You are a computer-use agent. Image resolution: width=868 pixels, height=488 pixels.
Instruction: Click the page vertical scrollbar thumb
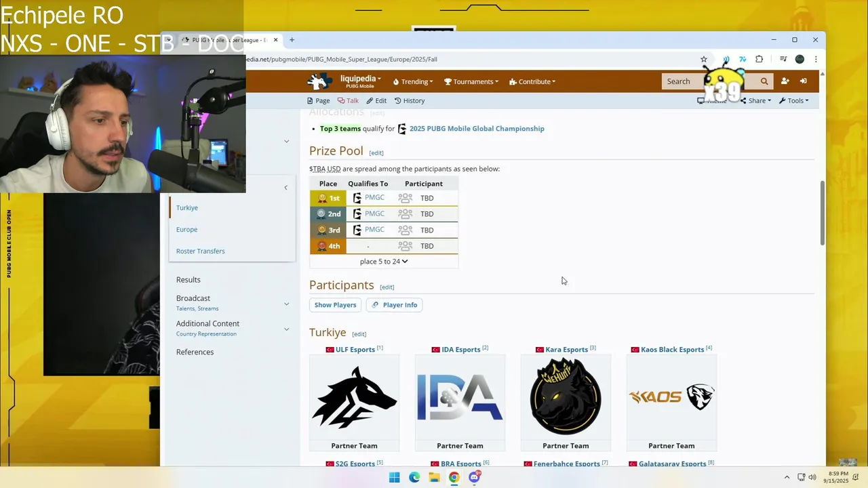[x=823, y=213]
